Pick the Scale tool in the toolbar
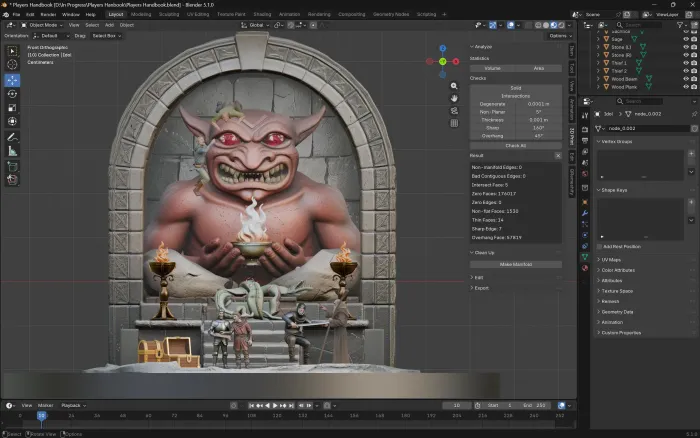Viewport: 700px width, 438px height. pos(12,108)
